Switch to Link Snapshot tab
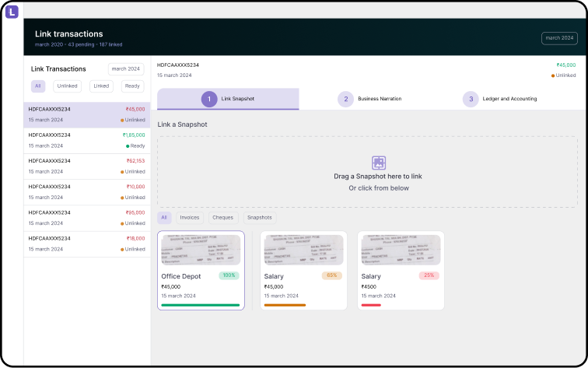This screenshot has height=368, width=588. pos(228,99)
